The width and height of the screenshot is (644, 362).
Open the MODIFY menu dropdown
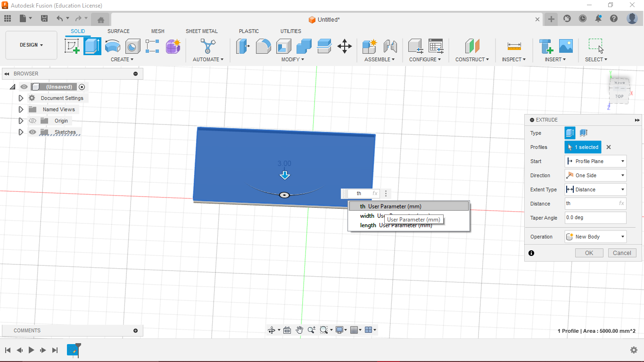click(x=293, y=59)
